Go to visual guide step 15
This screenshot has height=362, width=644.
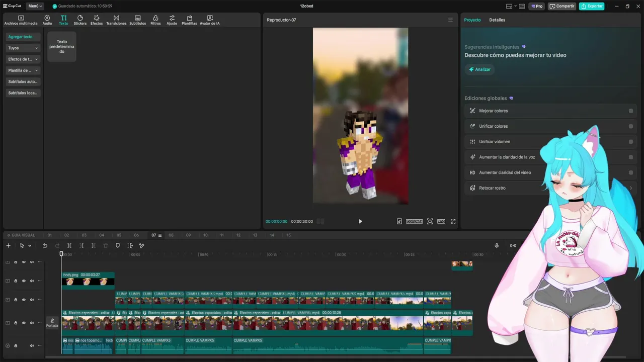288,235
